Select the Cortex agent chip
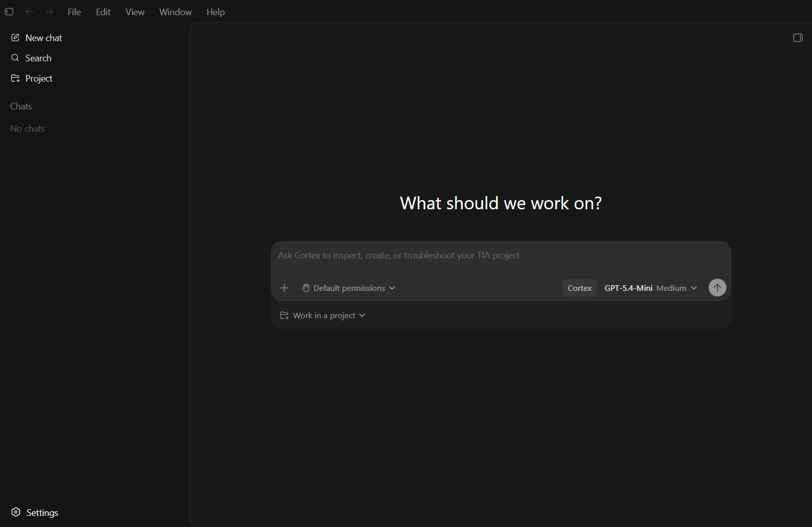The height and width of the screenshot is (527, 812). click(x=579, y=288)
